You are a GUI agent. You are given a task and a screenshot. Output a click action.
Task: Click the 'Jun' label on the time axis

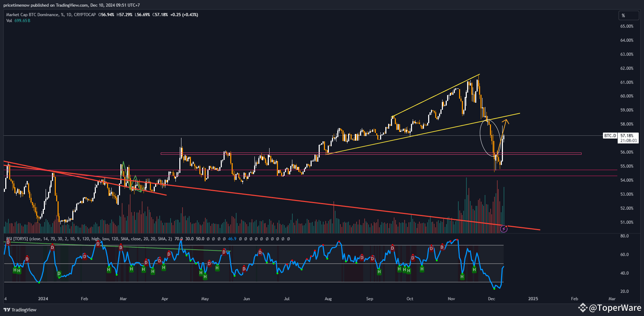click(x=247, y=299)
